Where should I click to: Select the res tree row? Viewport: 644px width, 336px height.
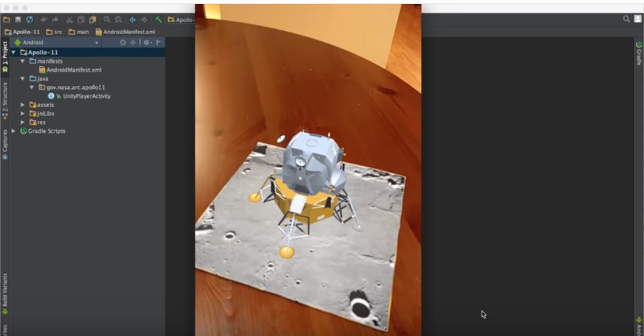point(37,122)
